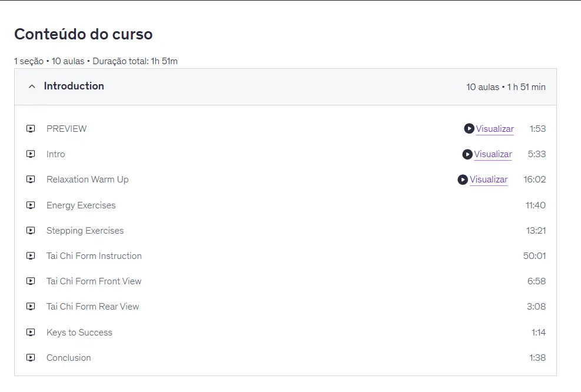Open the Visualizar link for Intro lecture

493,154
